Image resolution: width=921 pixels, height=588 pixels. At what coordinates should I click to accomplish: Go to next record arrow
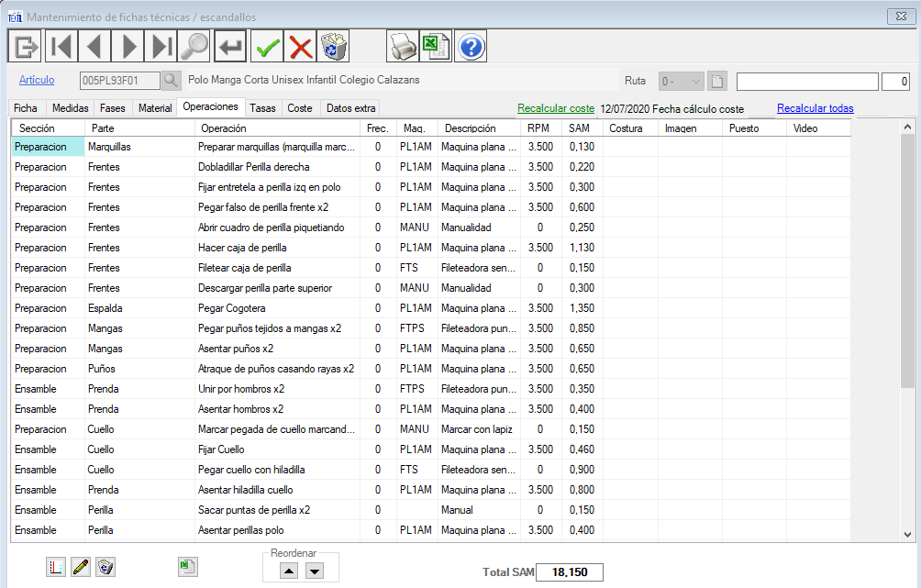pos(129,45)
